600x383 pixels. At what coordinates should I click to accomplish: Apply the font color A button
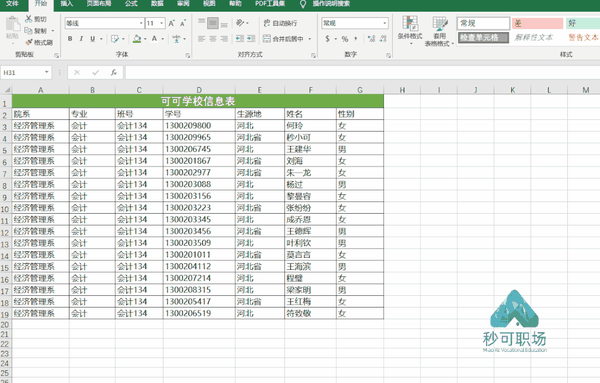pos(154,39)
